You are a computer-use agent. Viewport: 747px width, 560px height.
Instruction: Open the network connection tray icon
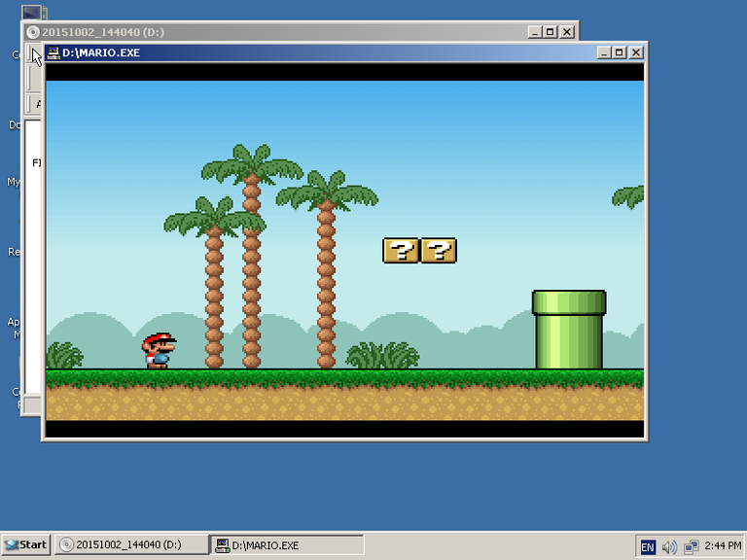(x=691, y=546)
